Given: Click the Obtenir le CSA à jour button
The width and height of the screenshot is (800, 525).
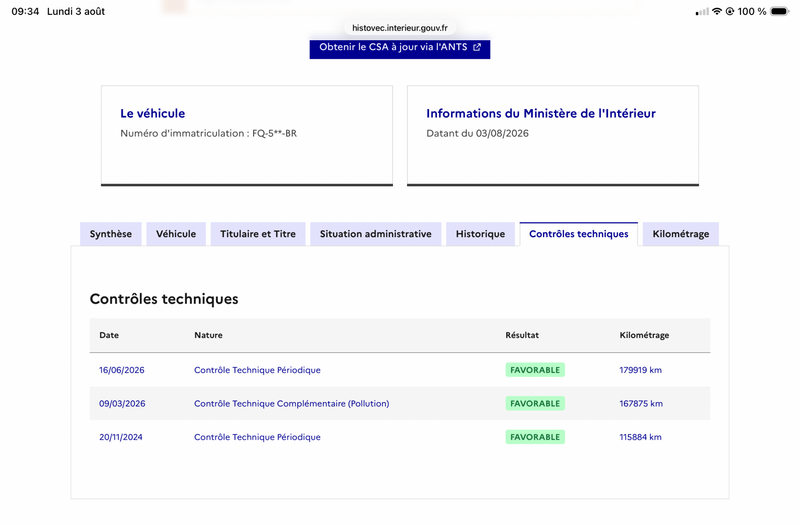Looking at the screenshot, I should point(399,48).
